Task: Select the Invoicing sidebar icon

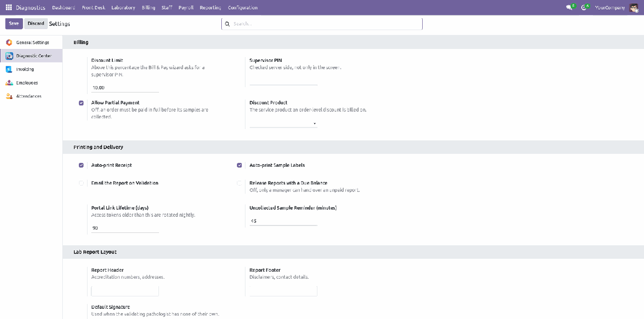Action: click(x=9, y=69)
